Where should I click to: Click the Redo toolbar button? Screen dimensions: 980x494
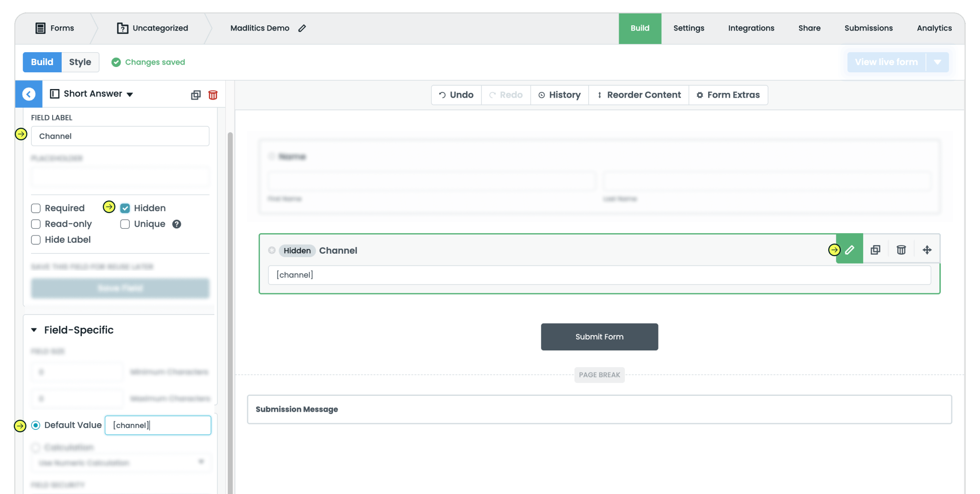pos(506,95)
